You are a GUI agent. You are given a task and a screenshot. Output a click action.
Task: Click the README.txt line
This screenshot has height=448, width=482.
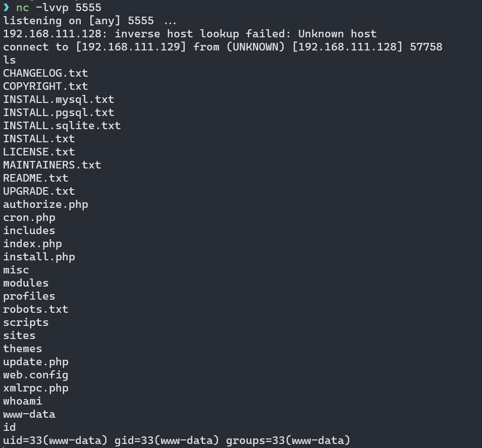pyautogui.click(x=36, y=178)
